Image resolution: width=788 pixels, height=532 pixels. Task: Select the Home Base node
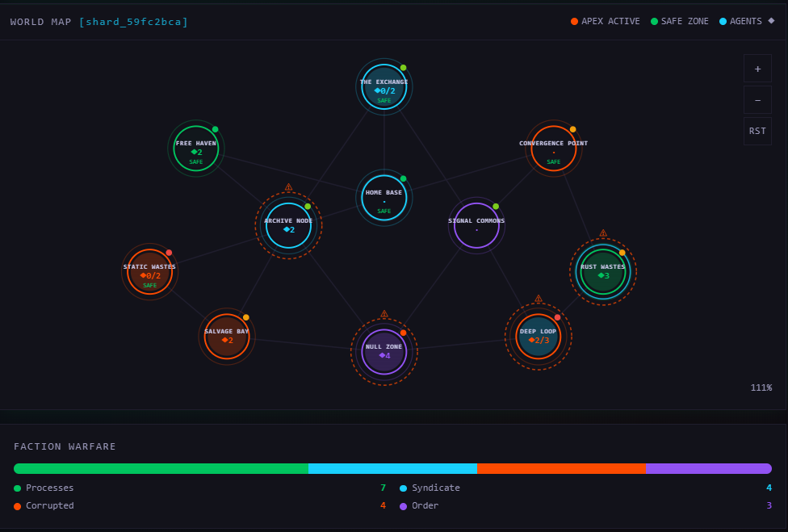(384, 198)
